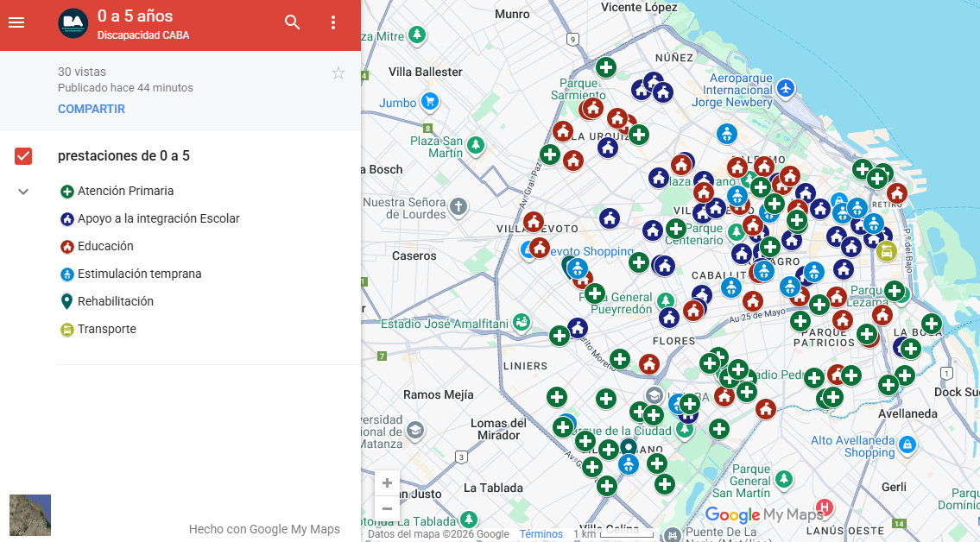This screenshot has height=542, width=980.
Task: Uncheck the prestaciones de 0 a 5 layer
Action: [x=23, y=156]
